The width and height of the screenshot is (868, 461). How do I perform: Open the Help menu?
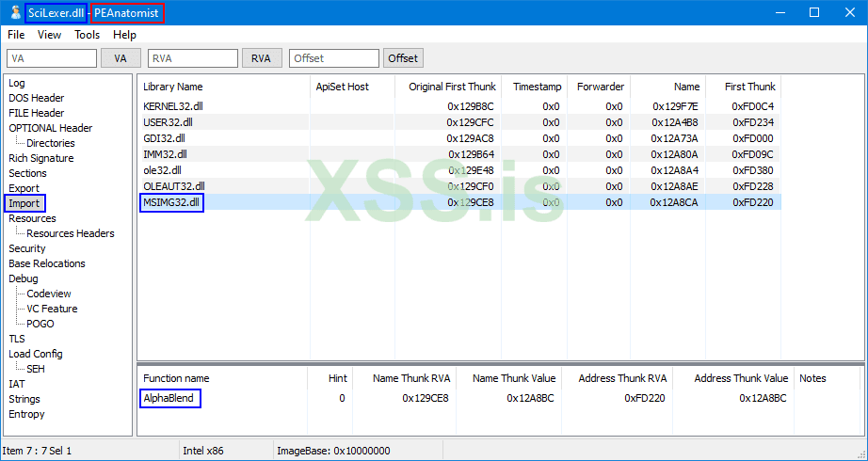pos(124,35)
